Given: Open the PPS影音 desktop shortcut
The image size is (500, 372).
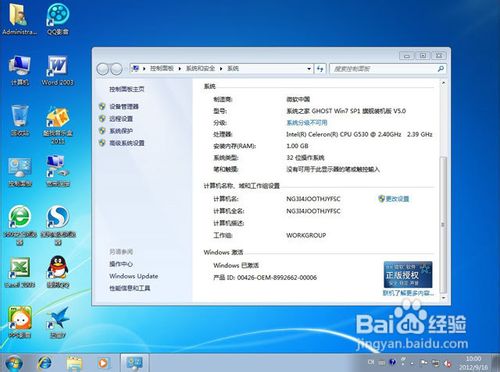Looking at the screenshot, I should coord(20,322).
